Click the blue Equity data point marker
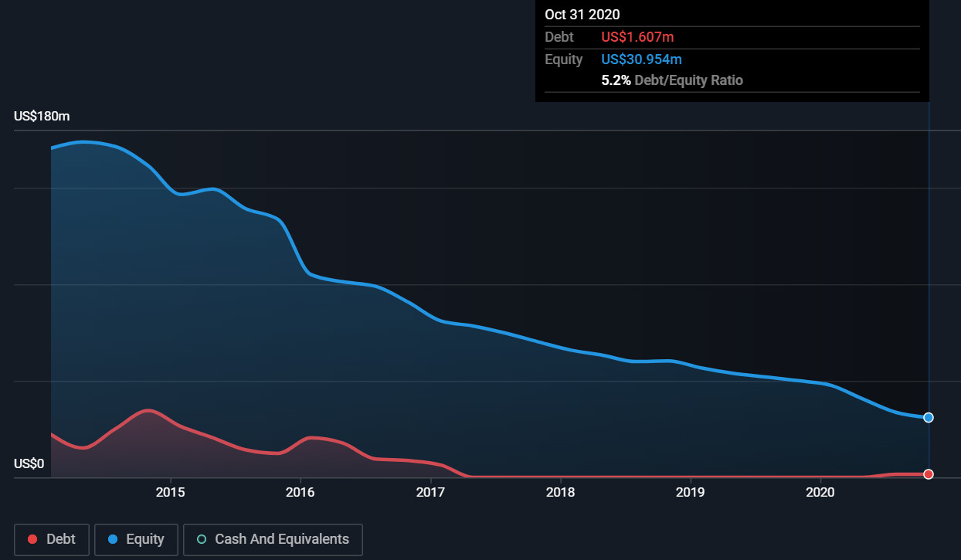This screenshot has width=961, height=560. tap(929, 417)
